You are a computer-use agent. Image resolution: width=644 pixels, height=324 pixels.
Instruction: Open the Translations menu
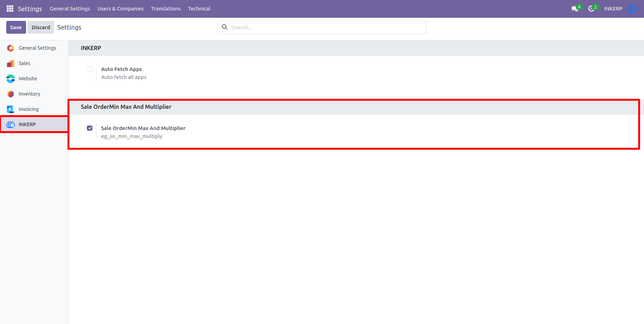166,9
